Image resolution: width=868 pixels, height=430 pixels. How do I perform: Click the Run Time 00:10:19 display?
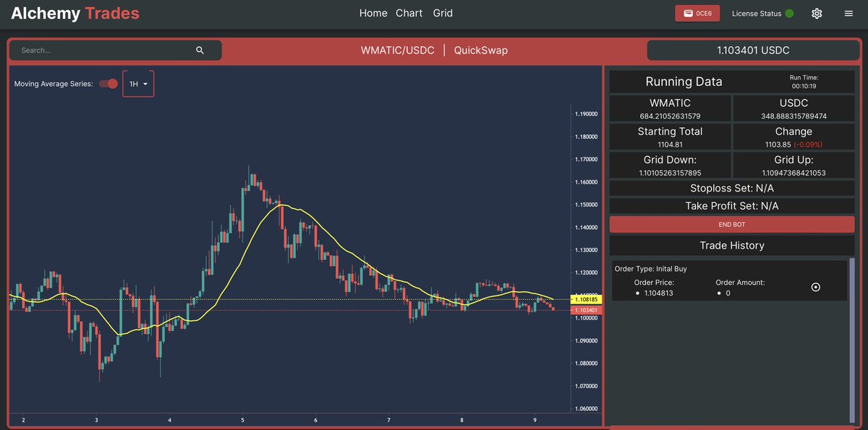click(x=804, y=81)
